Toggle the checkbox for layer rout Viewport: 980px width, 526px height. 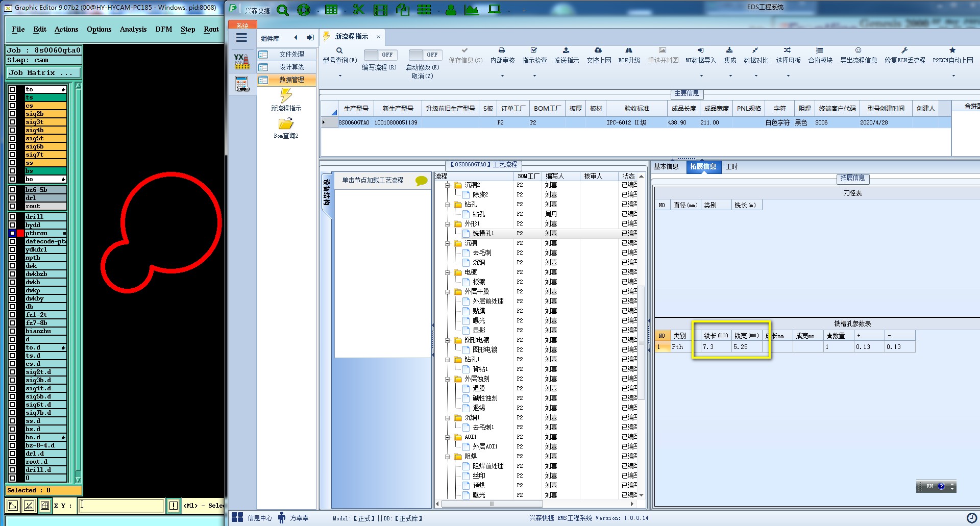click(x=12, y=206)
